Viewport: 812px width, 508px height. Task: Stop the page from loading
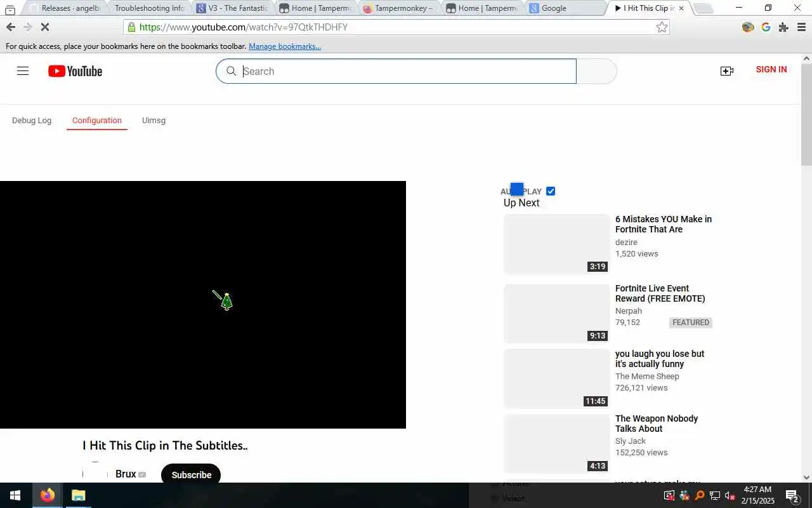pyautogui.click(x=45, y=27)
